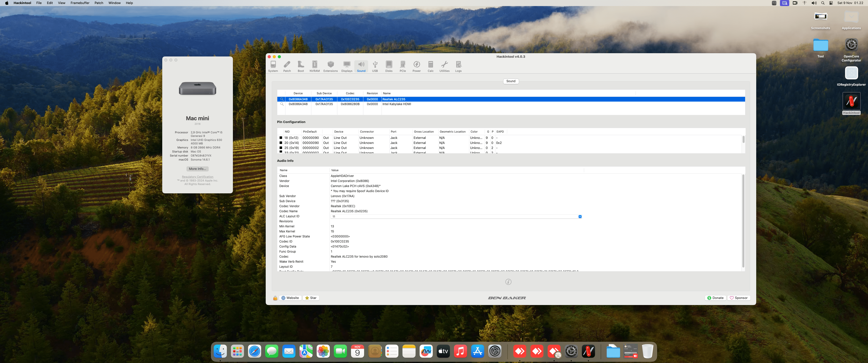The height and width of the screenshot is (363, 868).
Task: Open the PCIe section icon
Action: coord(402,66)
